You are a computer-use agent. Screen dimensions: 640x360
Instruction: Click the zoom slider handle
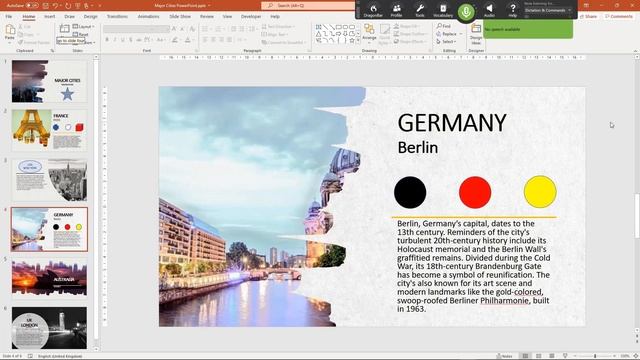point(595,356)
